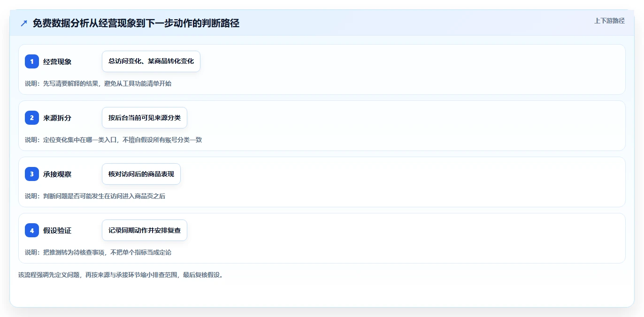644x317 pixels.
Task: Click the 记录同期动作并安排复查 chip
Action: pos(145,230)
